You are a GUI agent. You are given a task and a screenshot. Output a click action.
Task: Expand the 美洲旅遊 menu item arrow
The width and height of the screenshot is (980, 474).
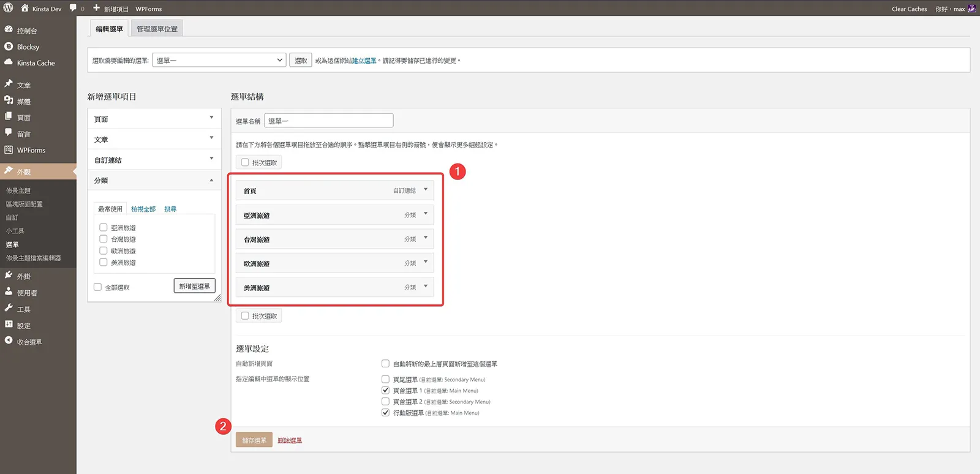pos(426,286)
